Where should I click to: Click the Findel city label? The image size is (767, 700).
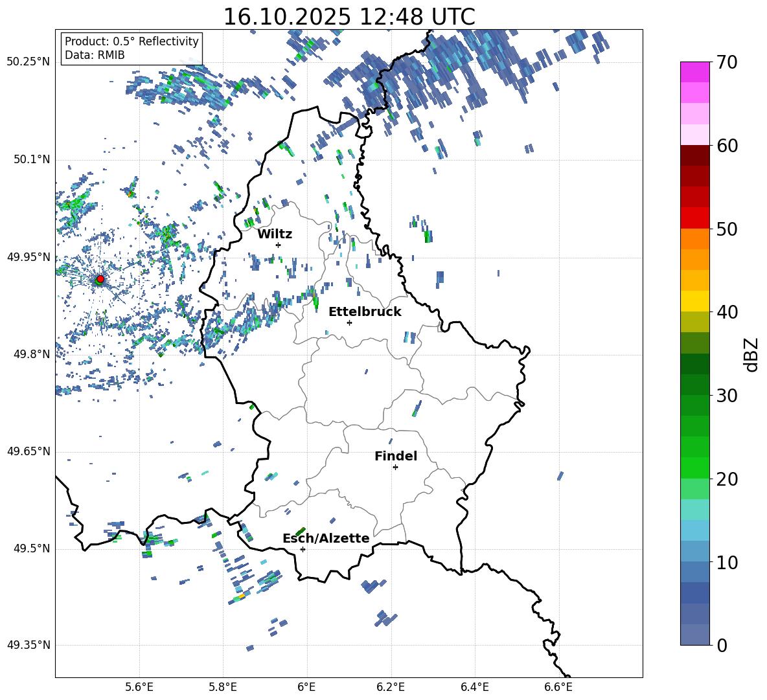396,456
